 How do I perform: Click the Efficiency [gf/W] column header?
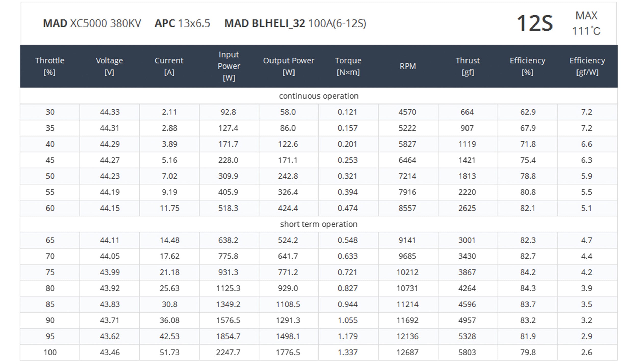(587, 66)
